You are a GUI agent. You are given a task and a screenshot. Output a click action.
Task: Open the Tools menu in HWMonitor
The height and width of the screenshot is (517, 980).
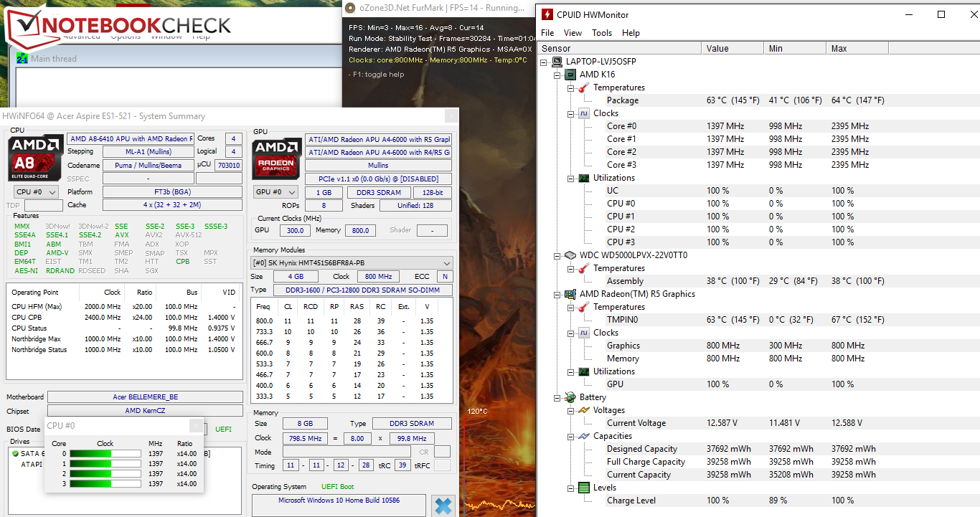(x=602, y=33)
